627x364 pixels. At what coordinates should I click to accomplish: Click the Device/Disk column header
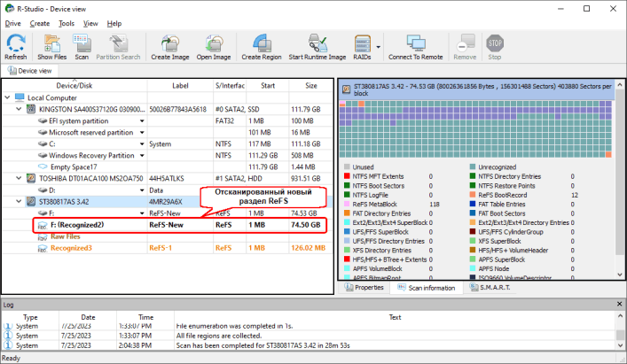pos(74,85)
